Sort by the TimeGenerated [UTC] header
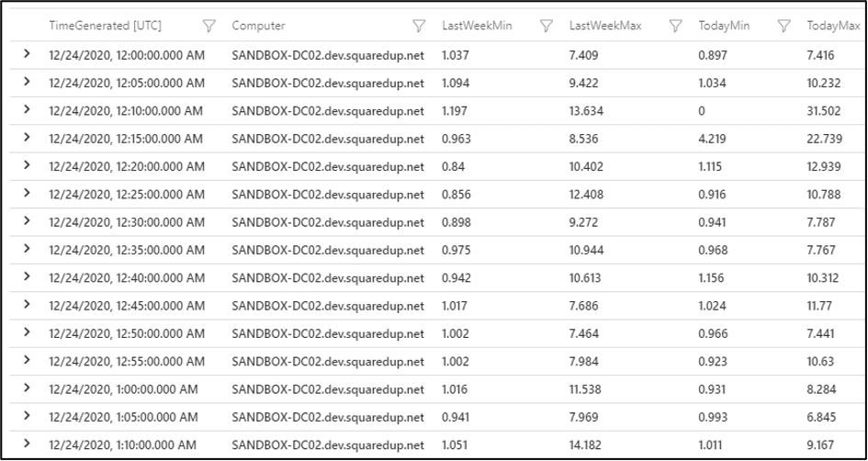The width and height of the screenshot is (868, 461). (x=106, y=26)
